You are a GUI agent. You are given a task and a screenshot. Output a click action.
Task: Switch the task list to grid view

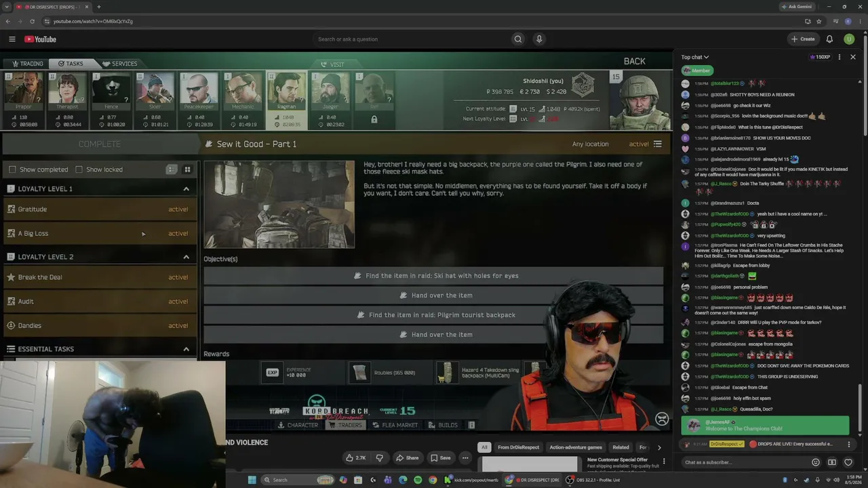click(x=187, y=169)
